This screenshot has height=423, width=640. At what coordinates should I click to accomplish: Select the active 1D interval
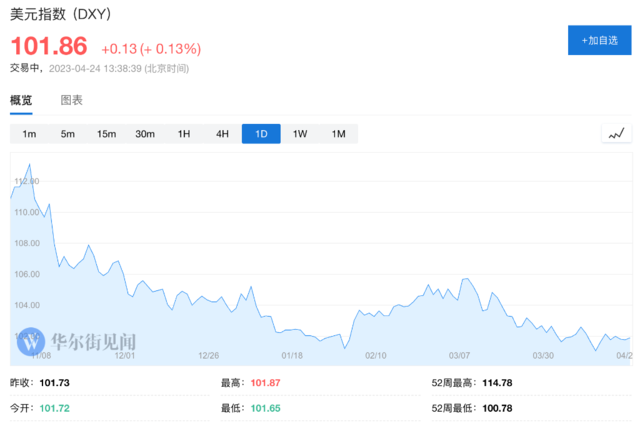tap(261, 134)
